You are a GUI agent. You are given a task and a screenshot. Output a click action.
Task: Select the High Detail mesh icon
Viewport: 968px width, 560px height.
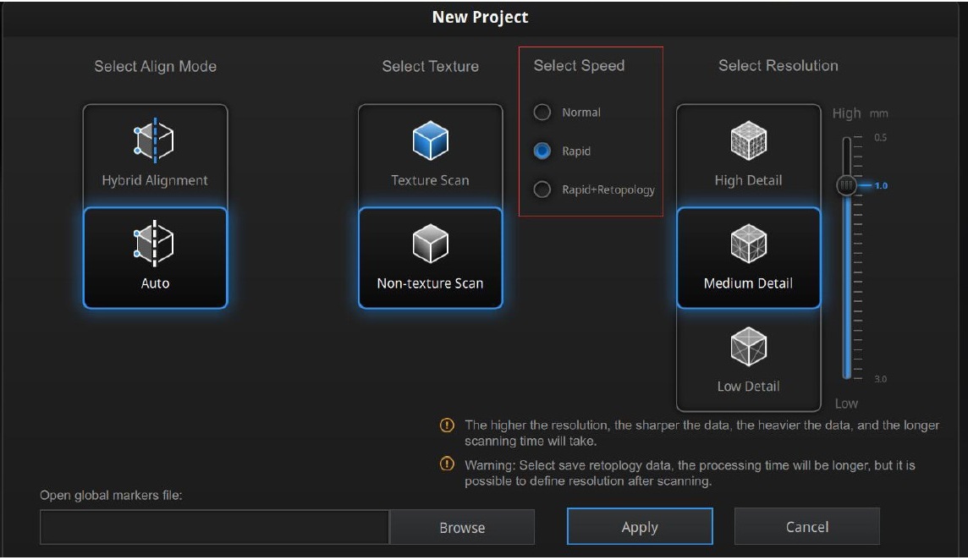(x=748, y=141)
